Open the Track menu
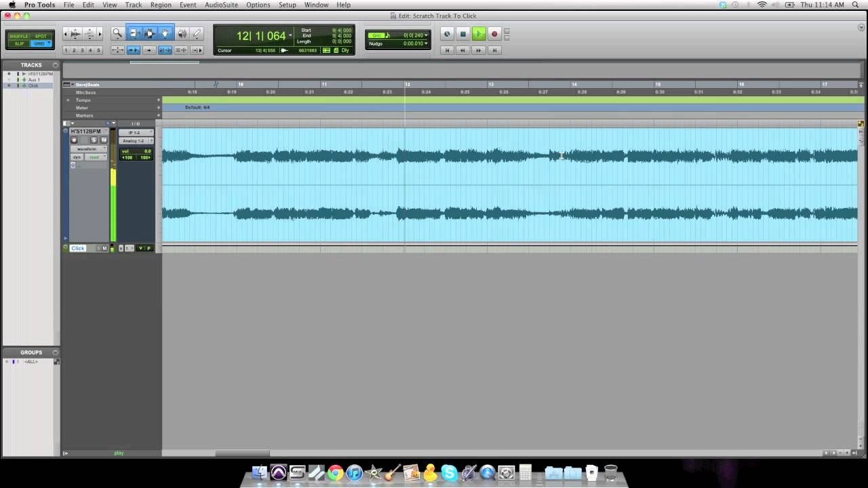Screen dimensions: 868x488 pos(134,5)
